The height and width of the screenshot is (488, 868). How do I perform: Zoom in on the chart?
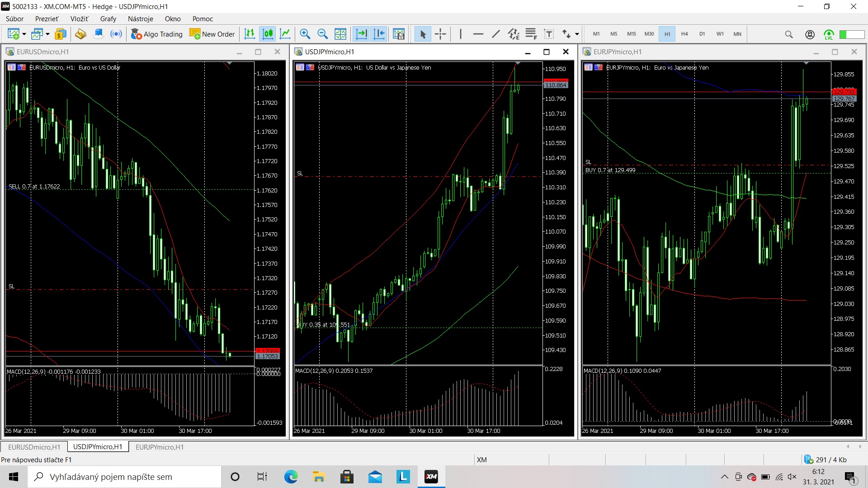(x=305, y=34)
